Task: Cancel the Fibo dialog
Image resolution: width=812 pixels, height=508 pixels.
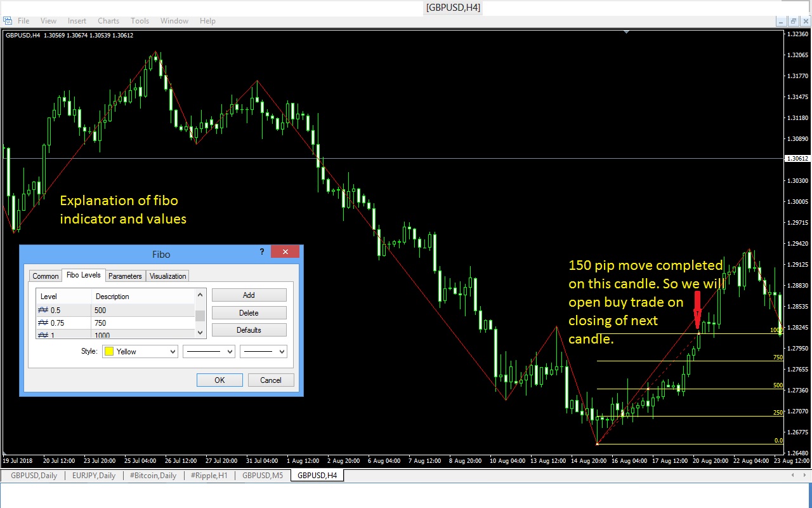Action: pyautogui.click(x=270, y=380)
